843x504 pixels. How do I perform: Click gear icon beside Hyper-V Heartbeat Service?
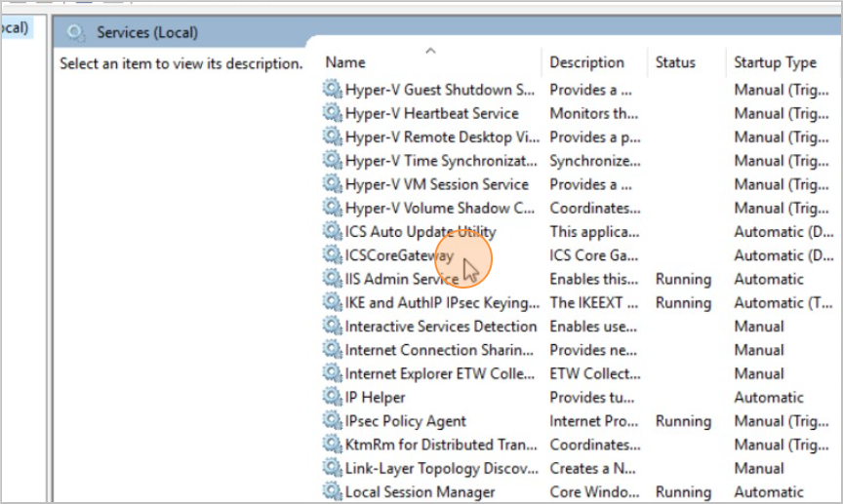(333, 113)
